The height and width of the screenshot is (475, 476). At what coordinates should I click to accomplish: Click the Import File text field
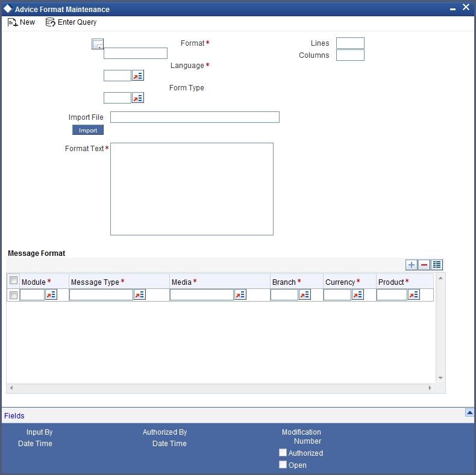coord(195,117)
